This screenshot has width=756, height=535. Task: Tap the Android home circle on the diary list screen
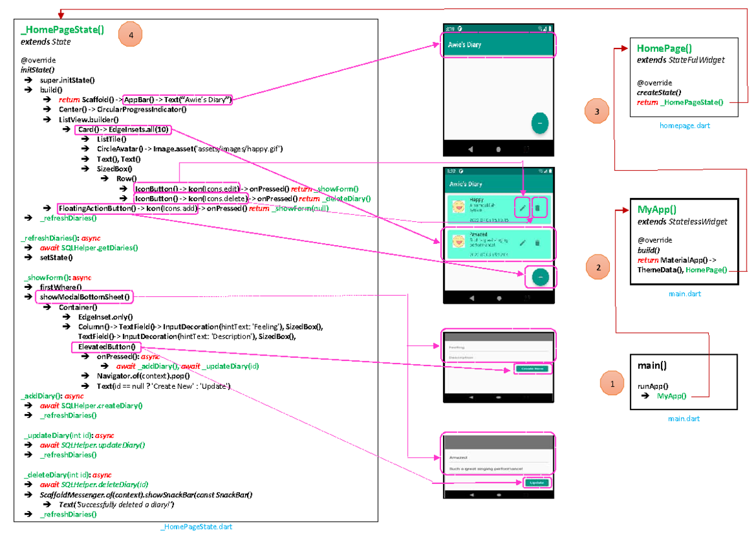pyautogui.click(x=498, y=298)
